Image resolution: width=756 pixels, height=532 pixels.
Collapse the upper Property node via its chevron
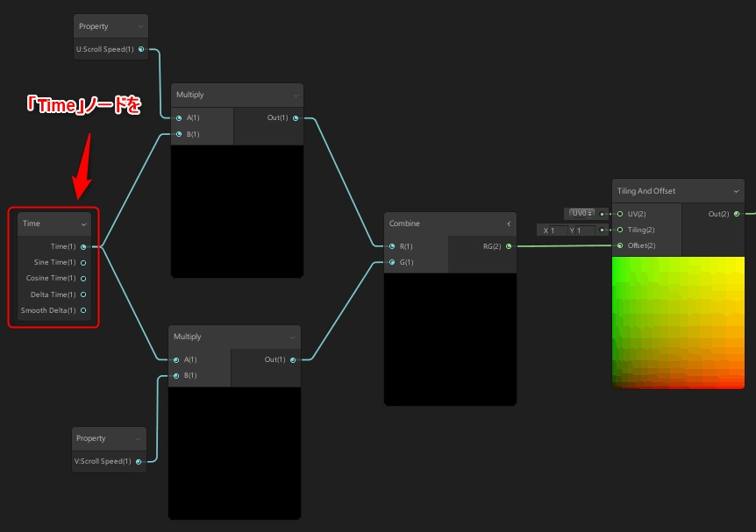pos(140,26)
